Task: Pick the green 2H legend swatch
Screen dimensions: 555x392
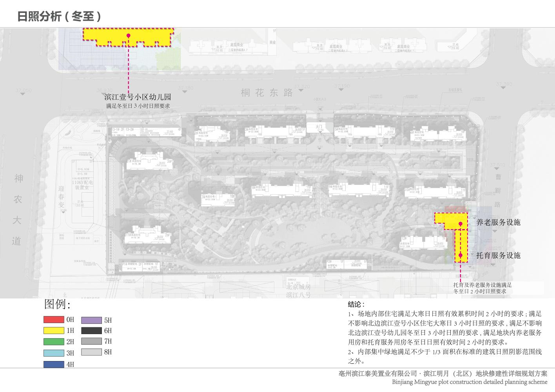Action: click(54, 341)
